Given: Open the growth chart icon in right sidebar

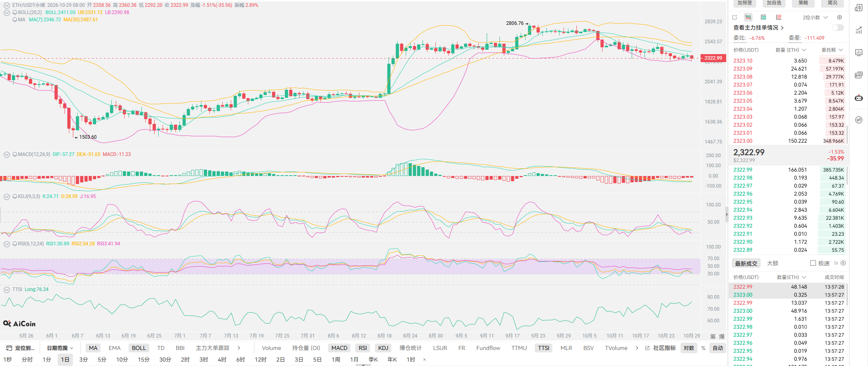Looking at the screenshot, I should [859, 30].
